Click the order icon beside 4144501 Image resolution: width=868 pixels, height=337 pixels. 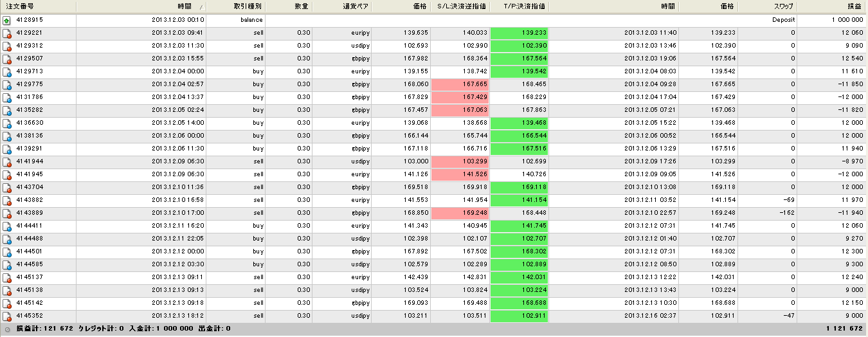(7, 251)
